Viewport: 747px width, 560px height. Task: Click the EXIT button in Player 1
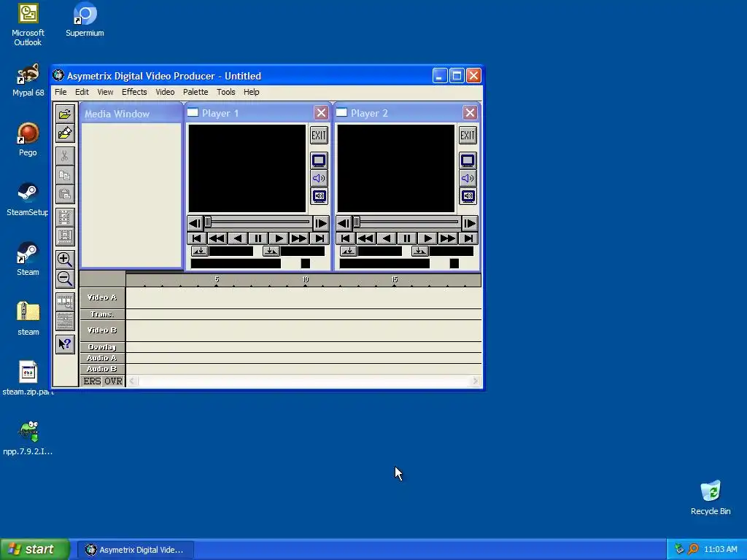click(319, 135)
